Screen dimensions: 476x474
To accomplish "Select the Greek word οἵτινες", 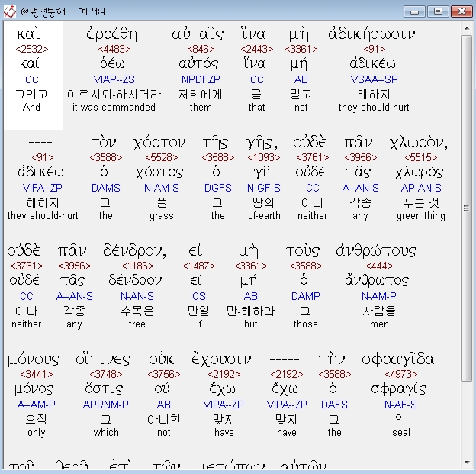I will pyautogui.click(x=103, y=360).
